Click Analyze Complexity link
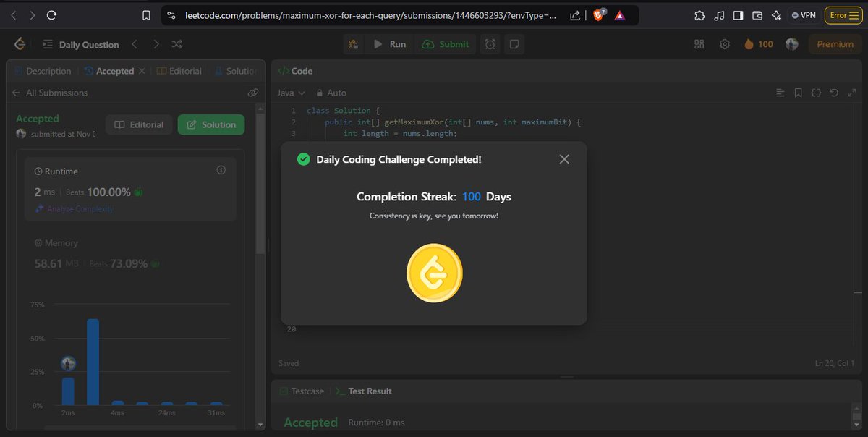This screenshot has height=437, width=868. click(75, 209)
